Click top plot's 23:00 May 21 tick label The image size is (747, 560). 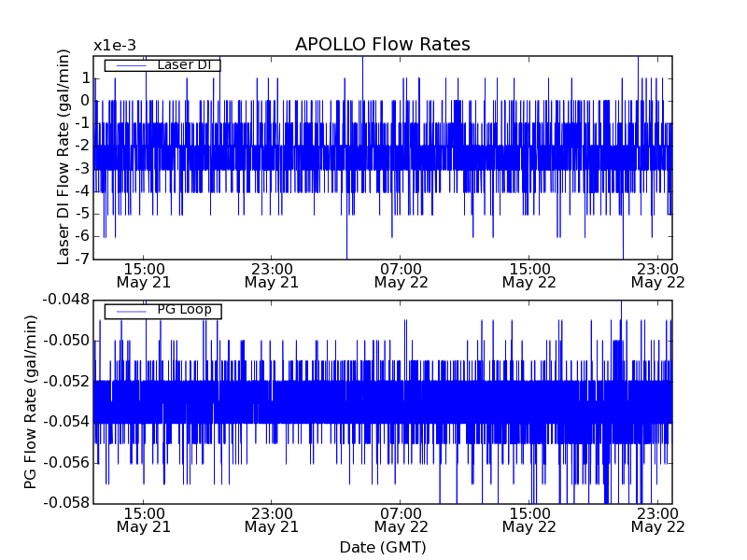[x=271, y=274]
